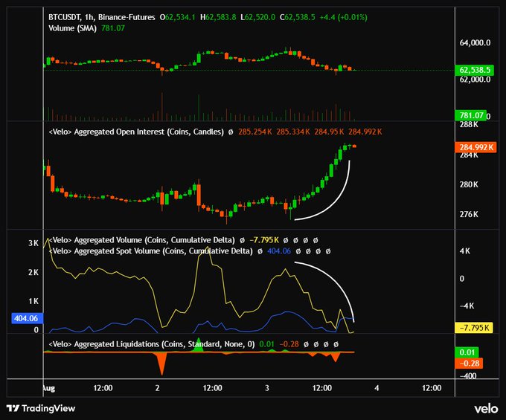Click the low price value L62,520.0
This screenshot has width=506, height=420.
pyautogui.click(x=258, y=17)
